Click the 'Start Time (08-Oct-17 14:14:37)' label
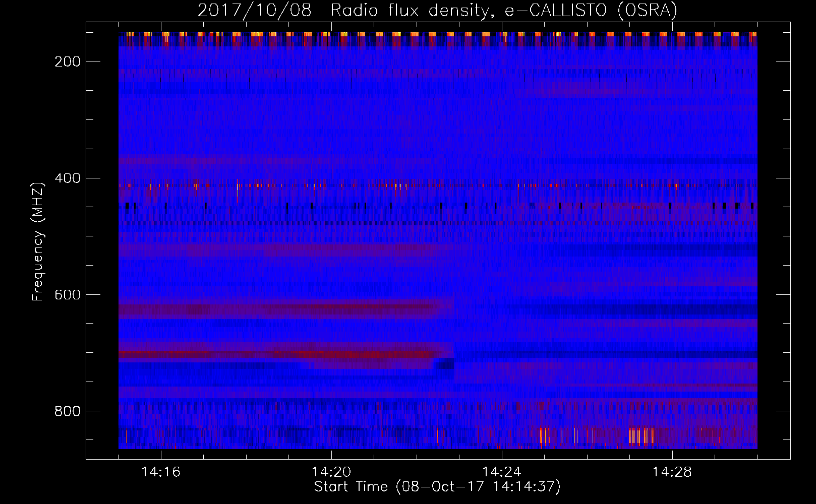 [437, 487]
